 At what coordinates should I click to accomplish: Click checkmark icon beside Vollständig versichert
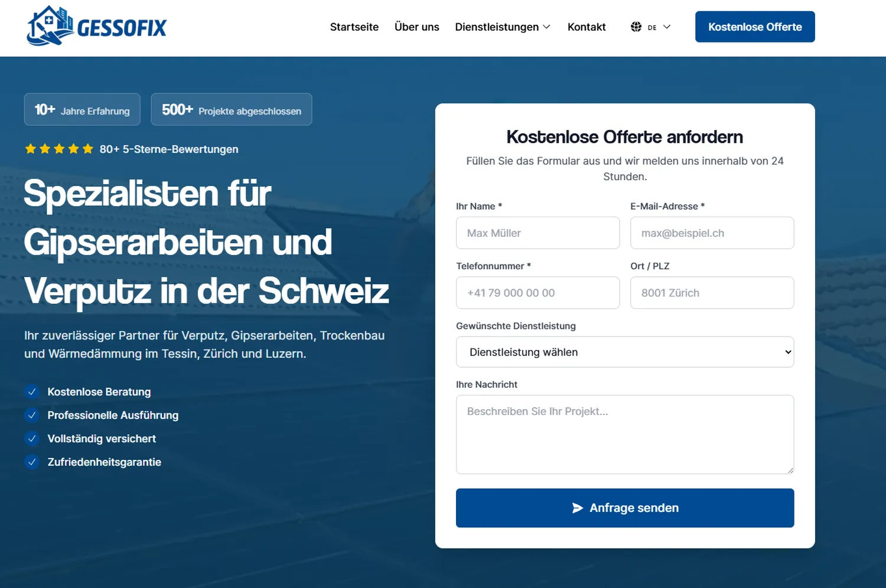coord(32,439)
